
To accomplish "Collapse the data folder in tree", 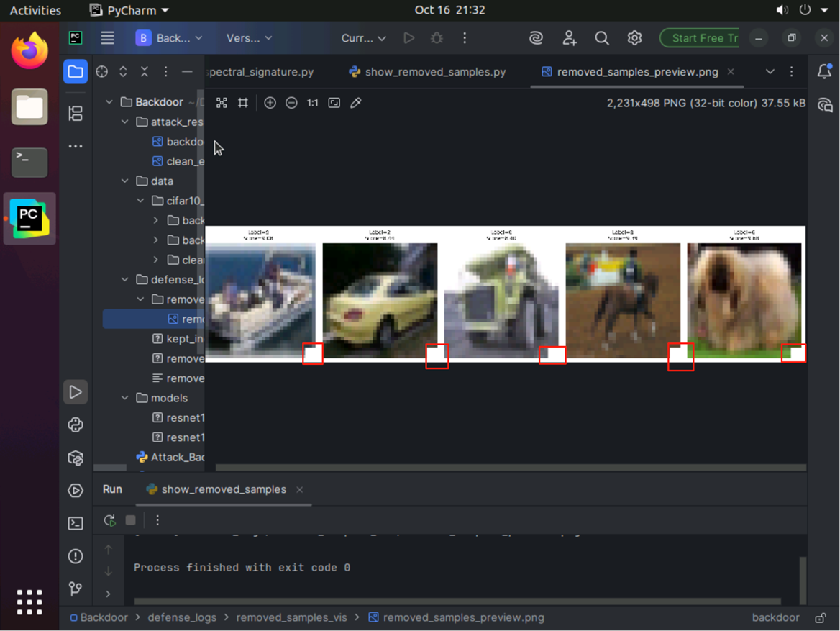I will point(125,181).
